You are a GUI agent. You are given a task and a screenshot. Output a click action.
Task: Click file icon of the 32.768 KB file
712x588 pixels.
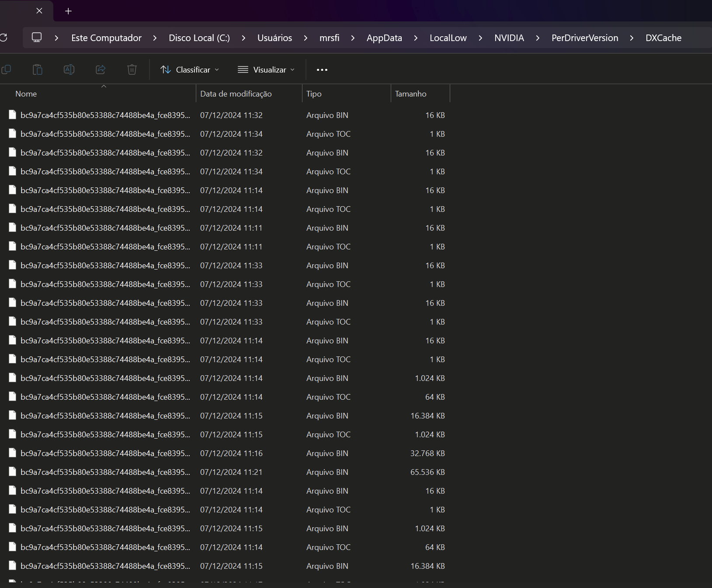(x=13, y=453)
